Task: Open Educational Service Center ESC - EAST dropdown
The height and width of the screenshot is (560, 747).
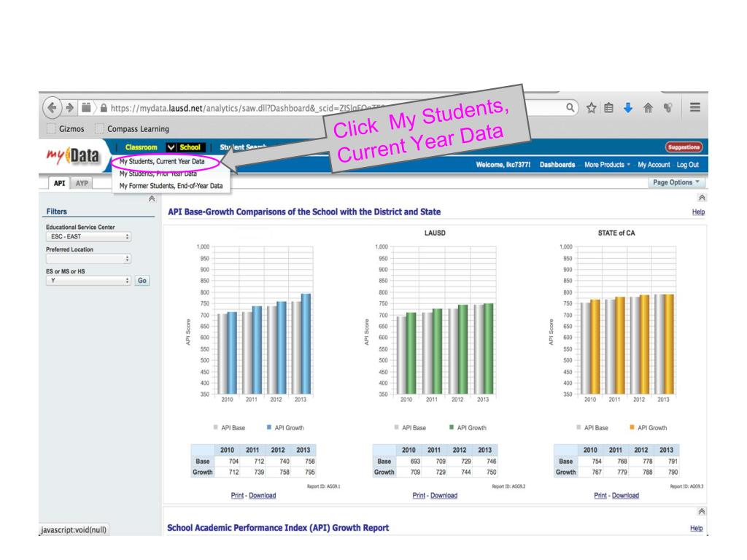Action: [x=88, y=237]
